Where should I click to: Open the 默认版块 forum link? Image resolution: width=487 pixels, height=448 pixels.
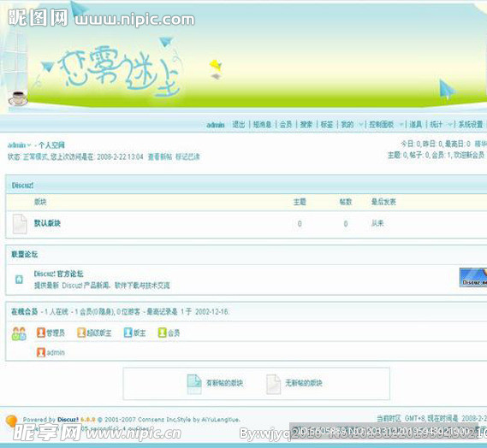click(x=47, y=223)
